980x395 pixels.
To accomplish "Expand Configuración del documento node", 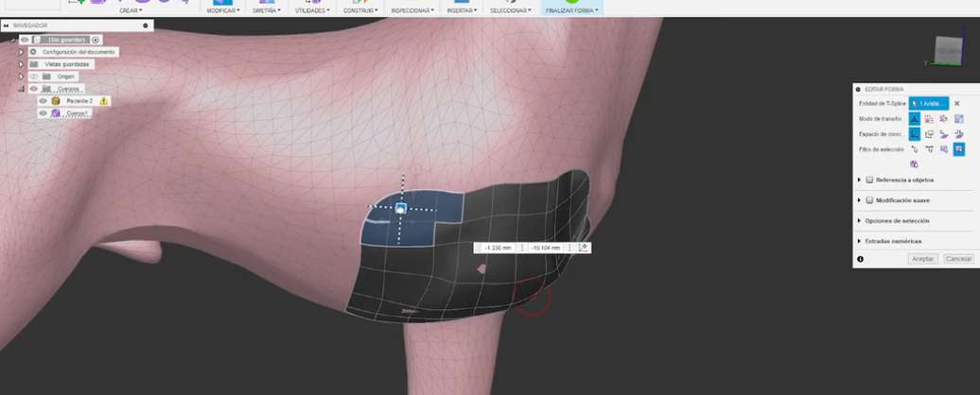I will tap(21, 52).
